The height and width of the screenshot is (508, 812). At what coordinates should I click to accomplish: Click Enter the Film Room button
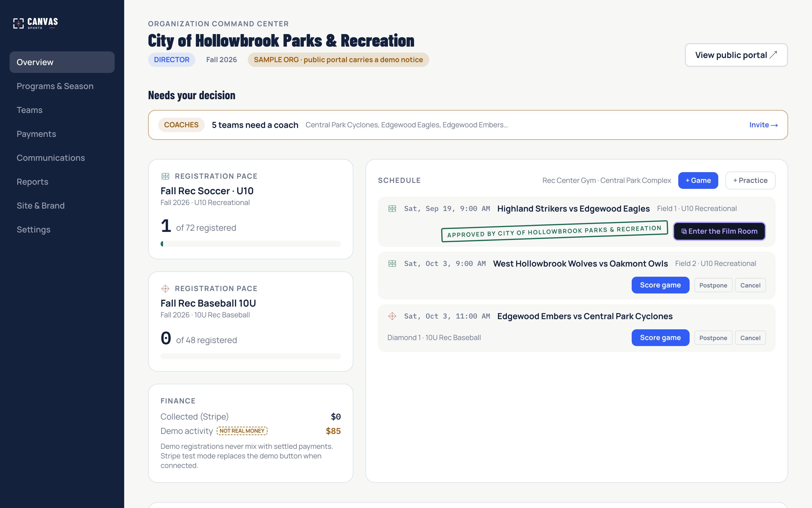tap(719, 231)
